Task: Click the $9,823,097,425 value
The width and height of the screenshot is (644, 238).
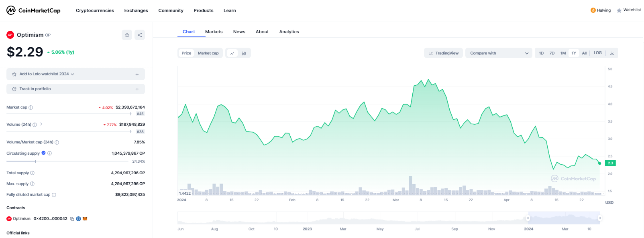Action: (130, 195)
